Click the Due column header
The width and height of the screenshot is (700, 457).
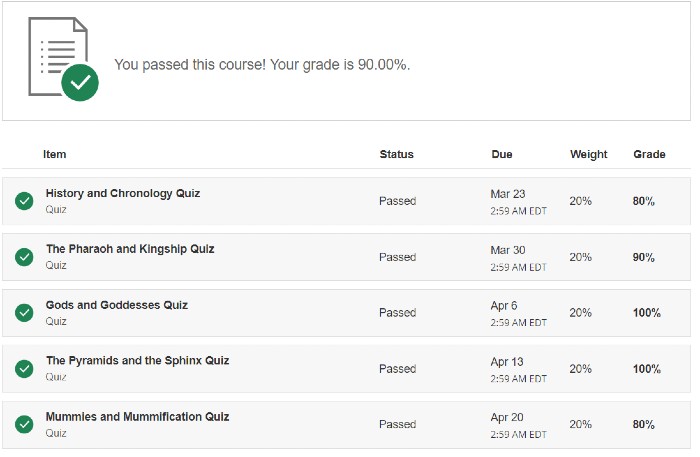click(502, 154)
